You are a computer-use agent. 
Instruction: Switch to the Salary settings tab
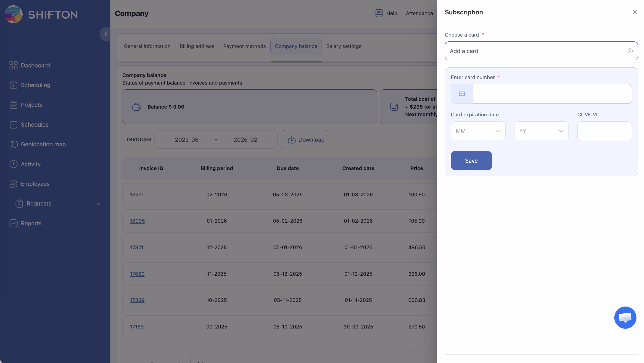coord(343,46)
